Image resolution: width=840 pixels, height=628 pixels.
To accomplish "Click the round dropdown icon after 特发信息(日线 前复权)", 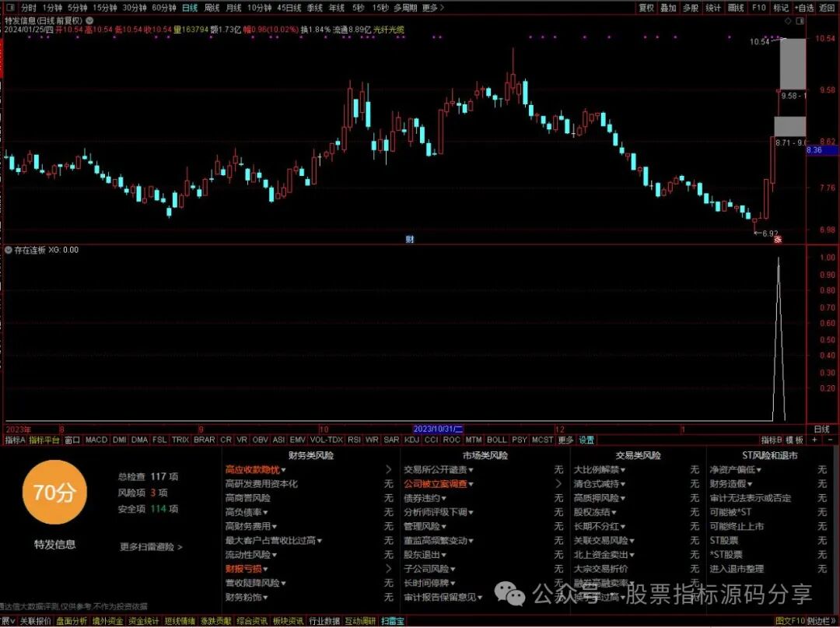I will click(x=89, y=20).
